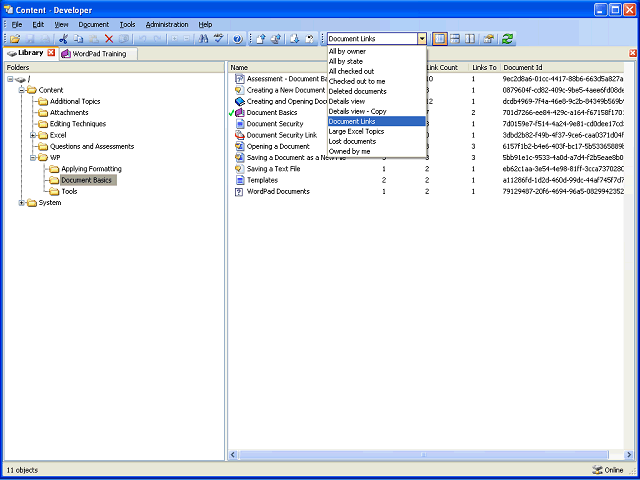
Task: Select the Questions and Assessments folder
Action: pos(92,147)
